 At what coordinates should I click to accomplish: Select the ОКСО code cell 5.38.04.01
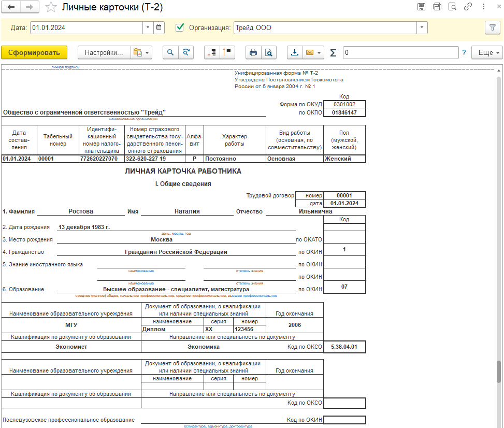(x=344, y=347)
